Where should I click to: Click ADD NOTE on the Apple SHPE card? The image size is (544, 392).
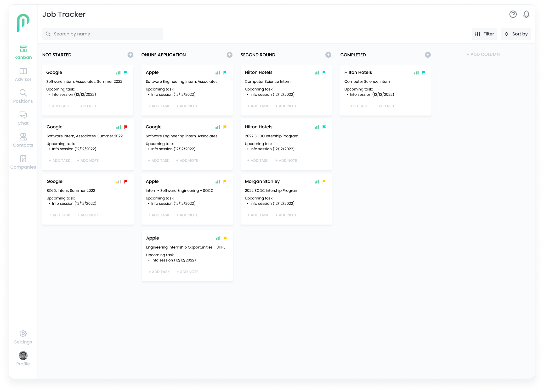(187, 272)
